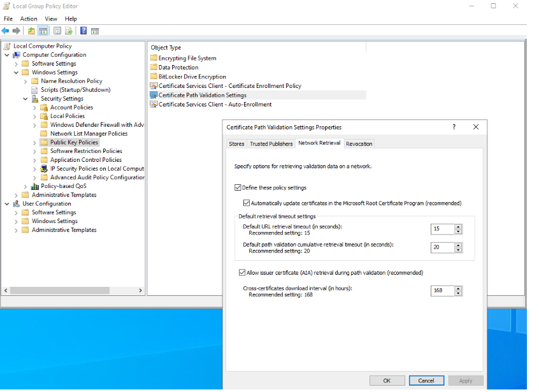
Task: Click the Export List toolbar icon
Action: coord(69,31)
